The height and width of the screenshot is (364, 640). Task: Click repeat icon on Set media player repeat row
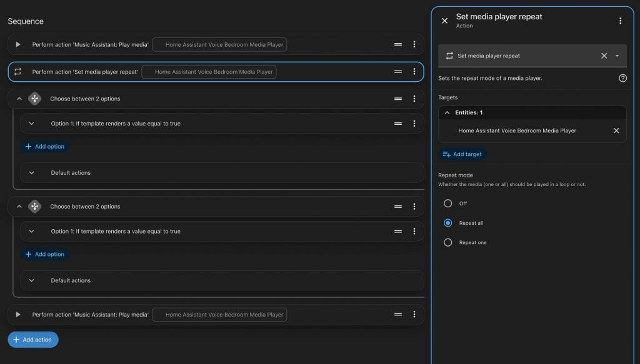point(17,72)
